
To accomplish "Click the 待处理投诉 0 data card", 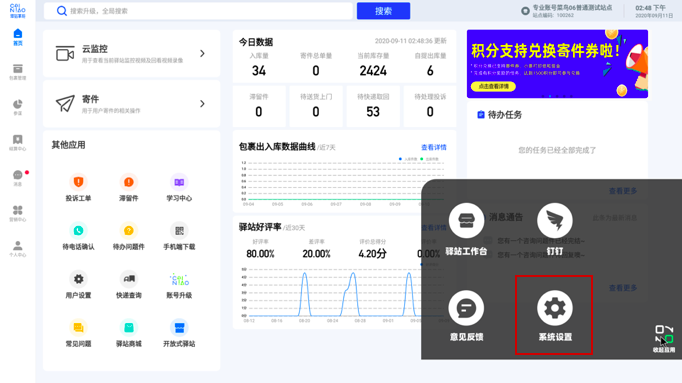I will (x=430, y=106).
